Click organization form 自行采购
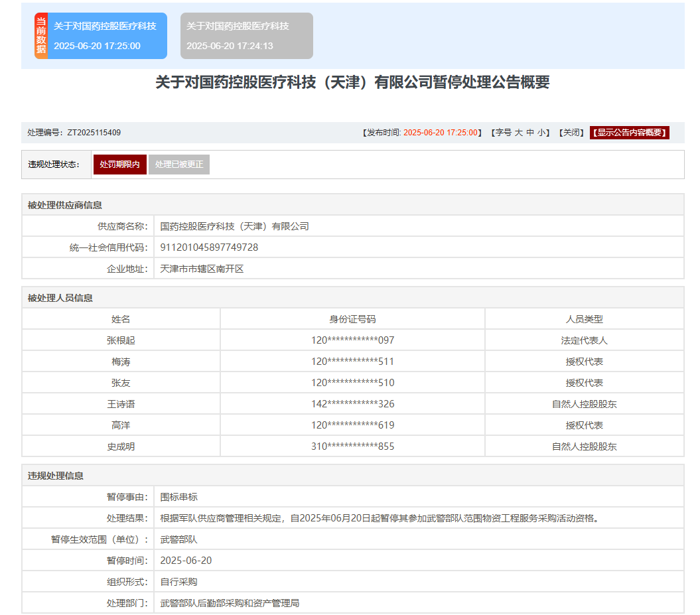This screenshot has width=700, height=615. point(178,582)
